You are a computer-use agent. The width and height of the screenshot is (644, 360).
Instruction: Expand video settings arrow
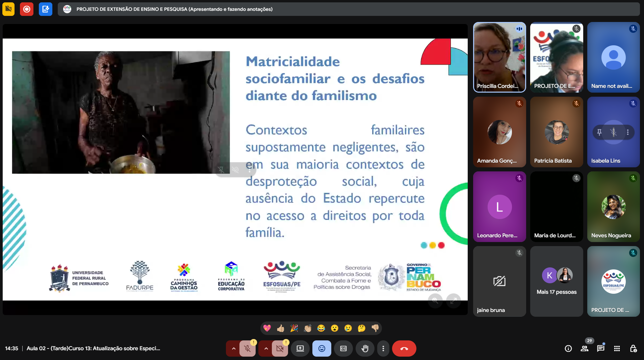(x=266, y=349)
